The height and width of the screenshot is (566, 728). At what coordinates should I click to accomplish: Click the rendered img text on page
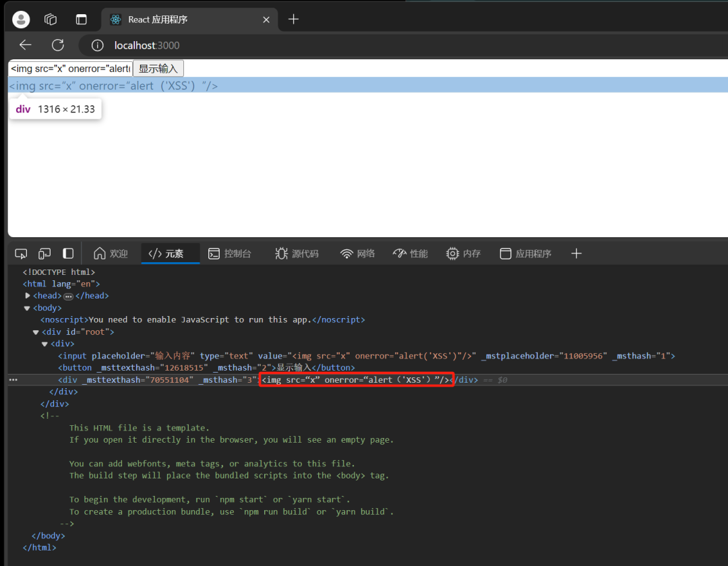pyautogui.click(x=113, y=86)
